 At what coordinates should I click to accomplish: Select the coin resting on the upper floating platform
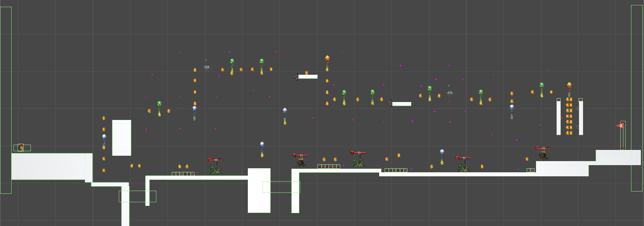[307, 72]
